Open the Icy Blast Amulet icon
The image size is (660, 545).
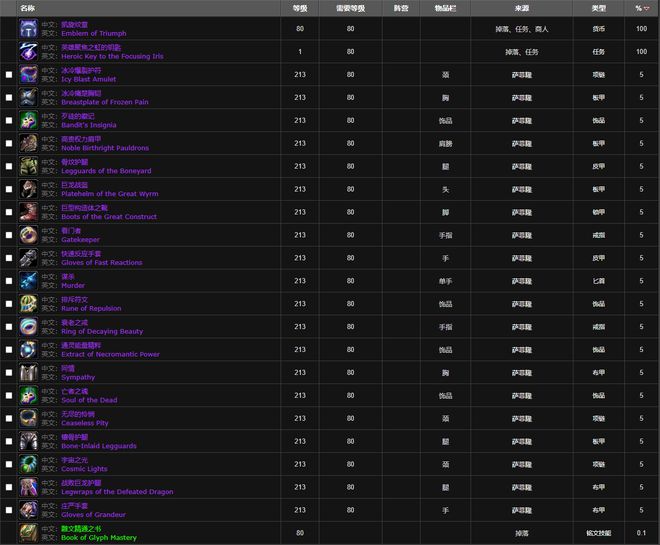click(29, 74)
